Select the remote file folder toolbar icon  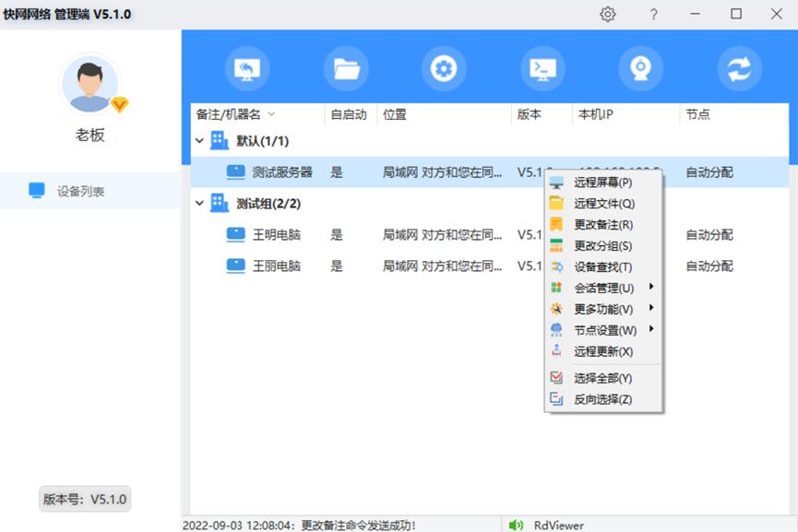[345, 67]
